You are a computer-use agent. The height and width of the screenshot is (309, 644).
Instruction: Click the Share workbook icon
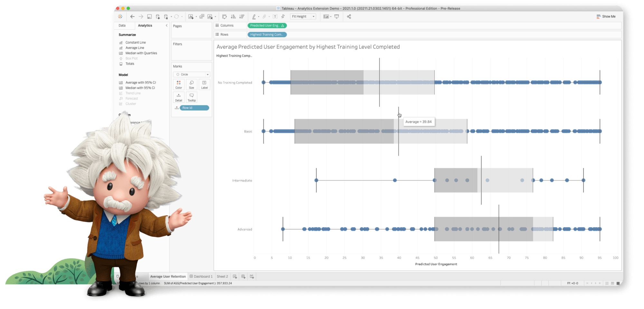(349, 16)
